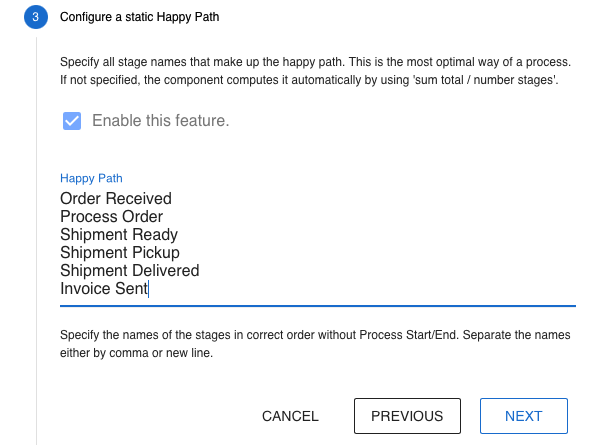Go back with the PREVIOUS button

coord(407,416)
